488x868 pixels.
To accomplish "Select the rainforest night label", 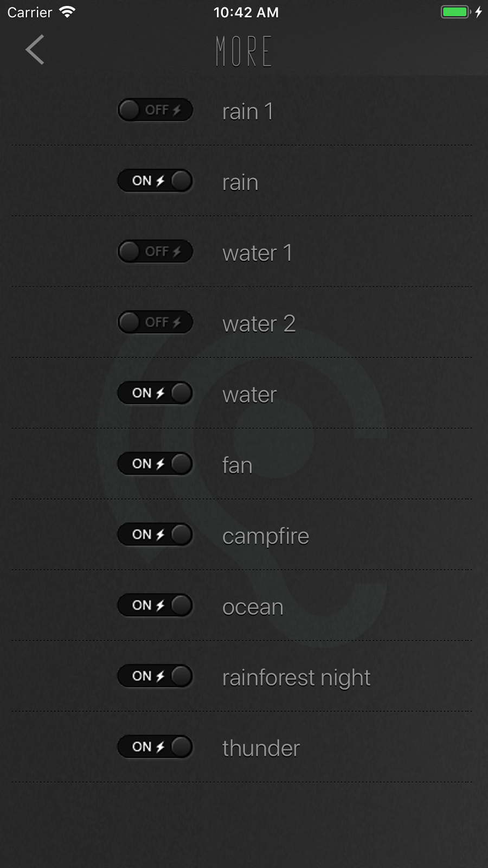I will pos(296,678).
